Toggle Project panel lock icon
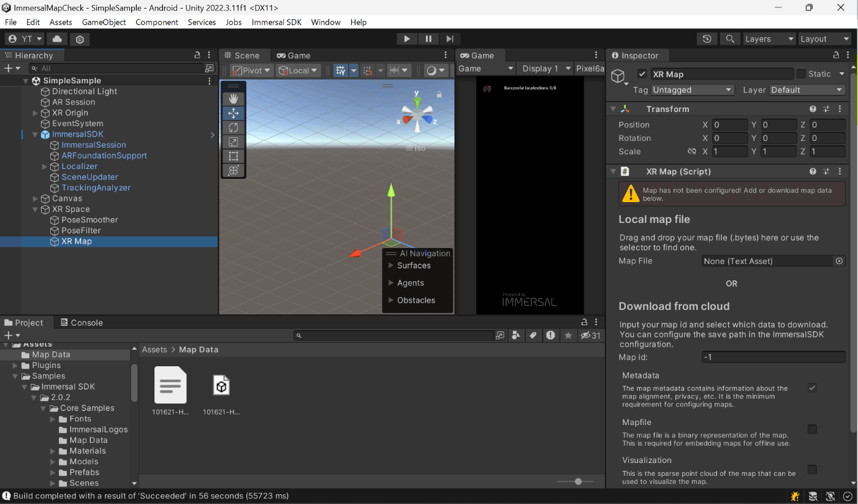 (x=584, y=322)
